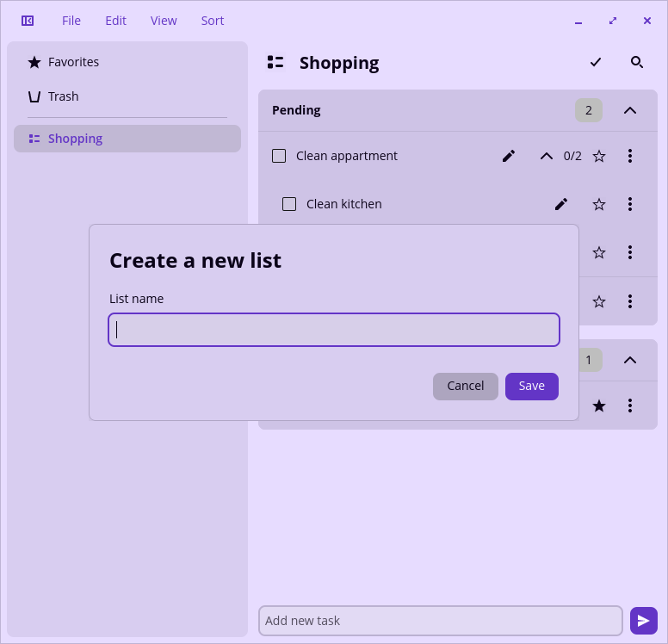Open Favorites in the sidebar
The height and width of the screenshot is (644, 668).
tap(127, 62)
